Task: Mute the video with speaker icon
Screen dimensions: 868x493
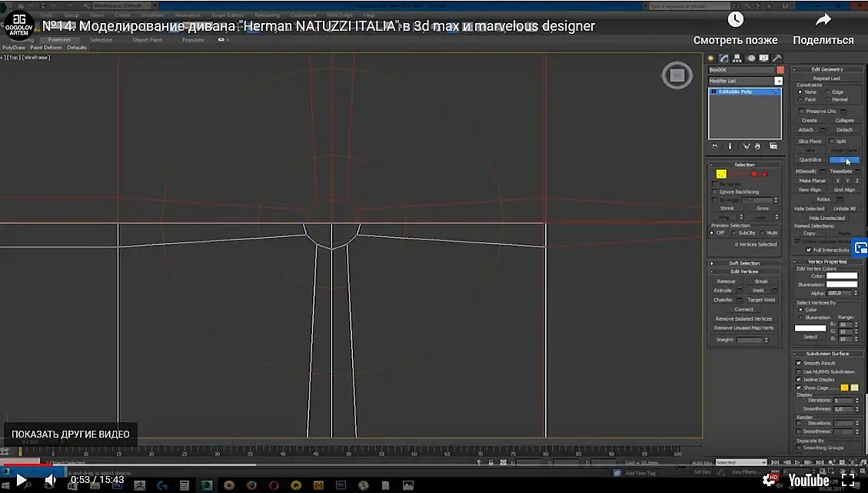Action: coord(50,480)
